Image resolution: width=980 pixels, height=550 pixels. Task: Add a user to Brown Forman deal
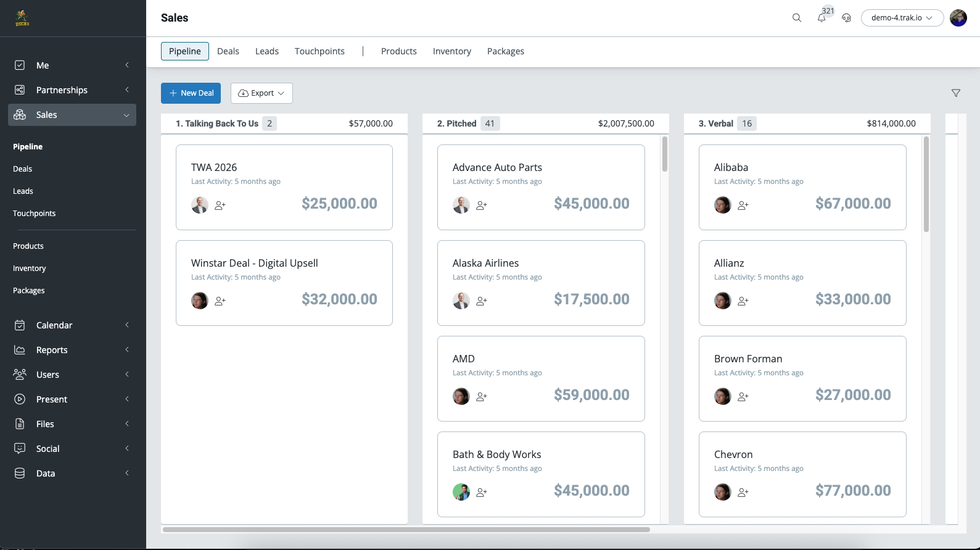[x=743, y=397]
